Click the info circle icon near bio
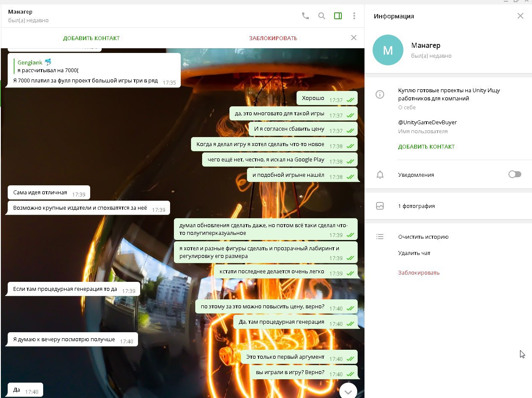 point(380,94)
